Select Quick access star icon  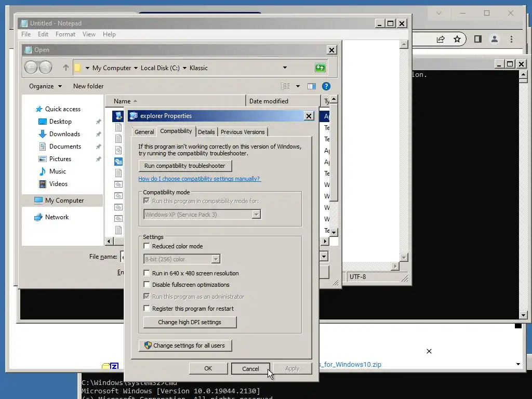point(39,109)
